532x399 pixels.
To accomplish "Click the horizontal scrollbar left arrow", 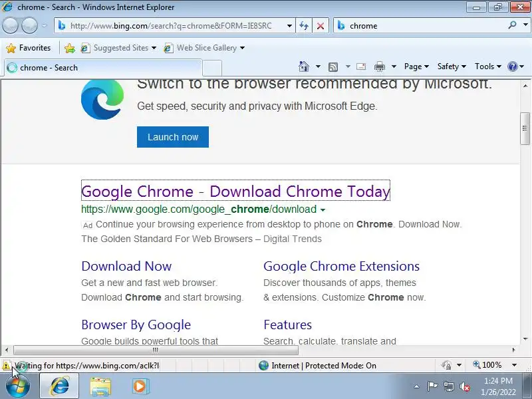I will (7, 350).
